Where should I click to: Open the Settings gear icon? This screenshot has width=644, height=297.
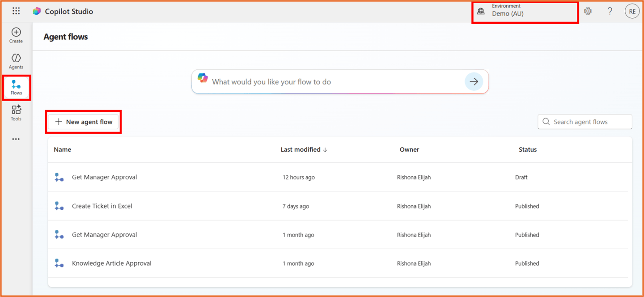tap(588, 11)
